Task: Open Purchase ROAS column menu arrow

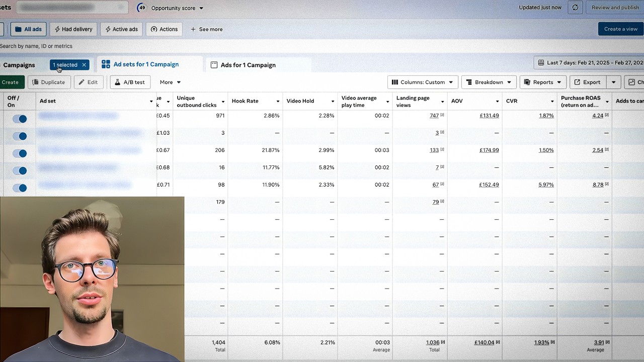Action: pos(607,102)
